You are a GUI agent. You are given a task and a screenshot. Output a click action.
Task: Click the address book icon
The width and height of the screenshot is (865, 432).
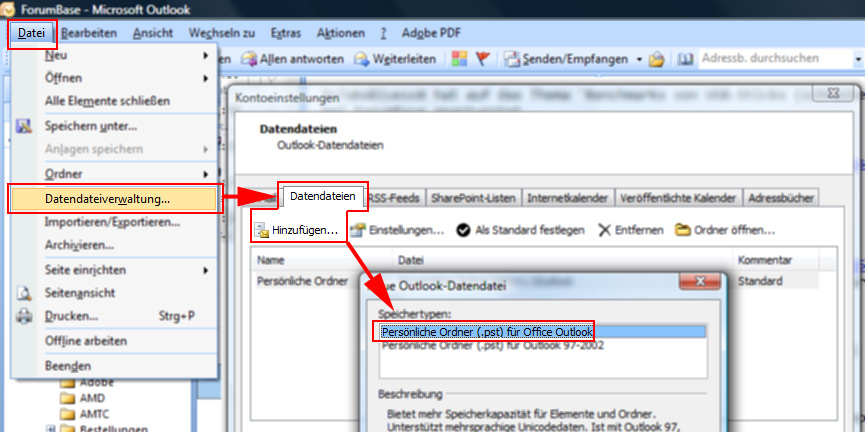click(685, 59)
